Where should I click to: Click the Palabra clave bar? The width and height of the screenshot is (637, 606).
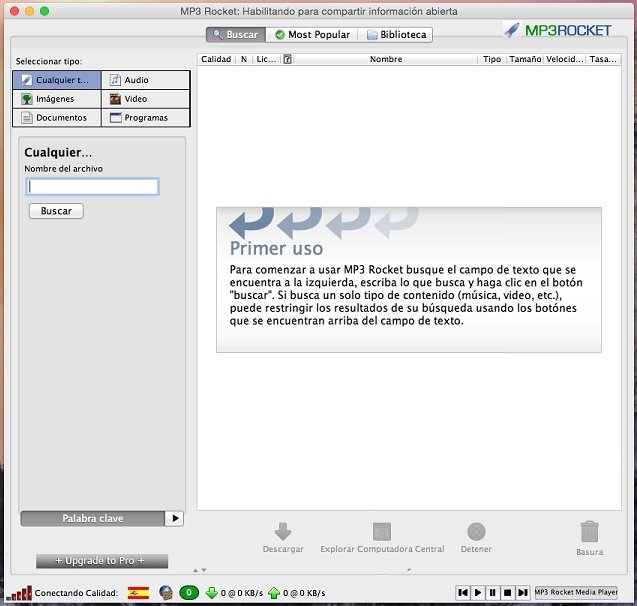[93, 518]
